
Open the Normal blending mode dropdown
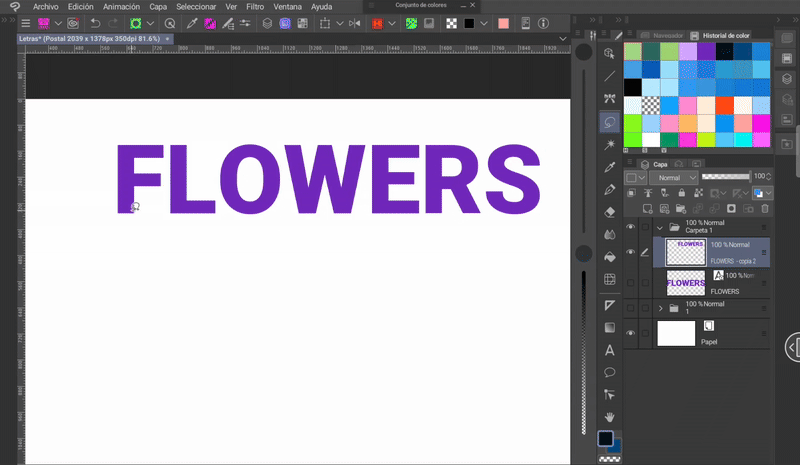pos(671,178)
